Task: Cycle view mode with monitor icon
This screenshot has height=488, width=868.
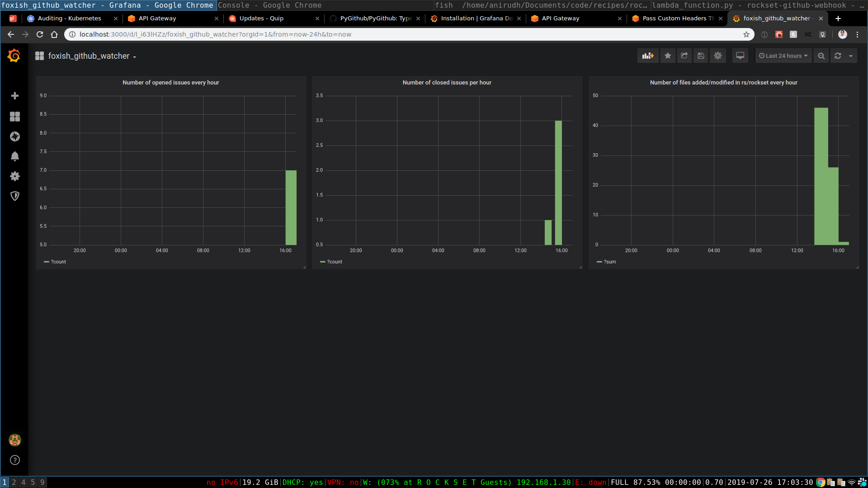Action: (740, 56)
